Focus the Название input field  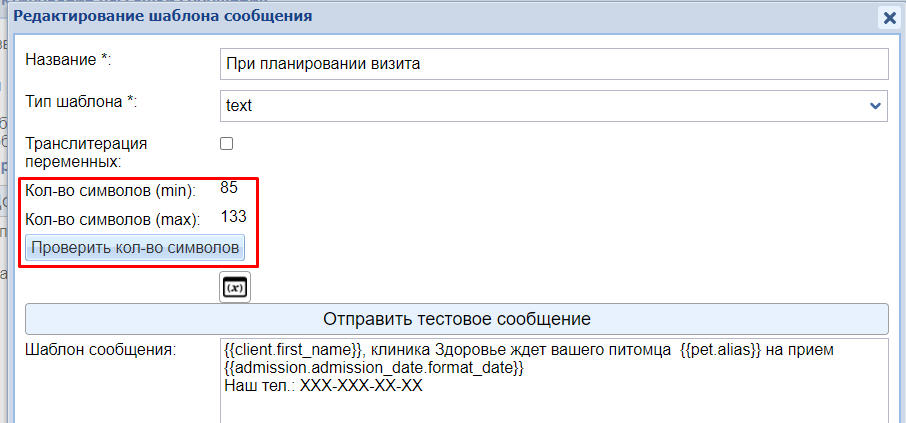tap(553, 63)
